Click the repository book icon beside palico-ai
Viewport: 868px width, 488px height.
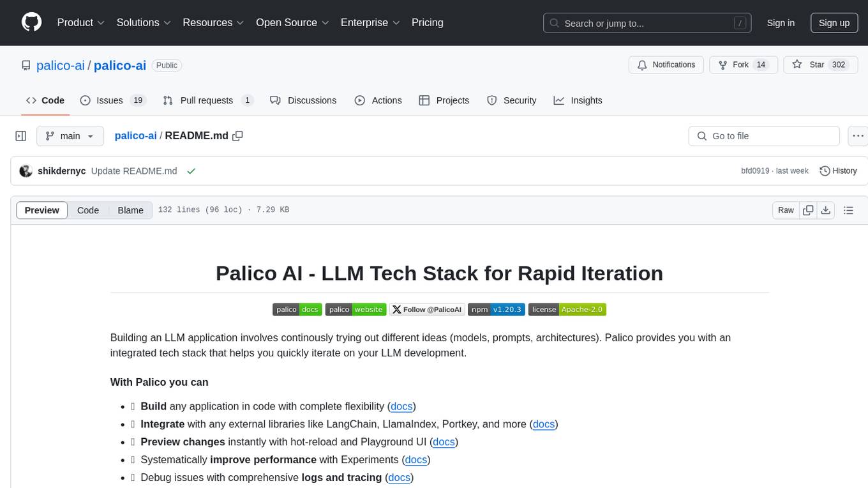pos(26,65)
